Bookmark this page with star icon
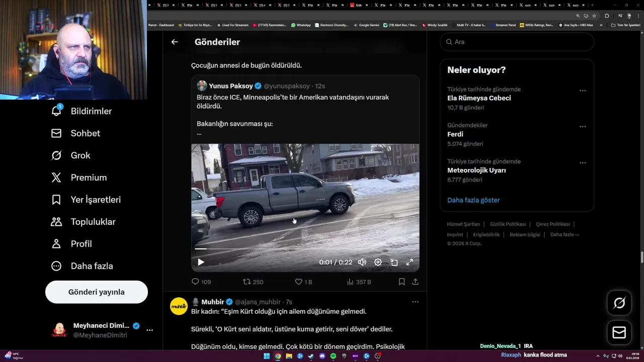Screen dimensions: 644x362 (x=594, y=16)
